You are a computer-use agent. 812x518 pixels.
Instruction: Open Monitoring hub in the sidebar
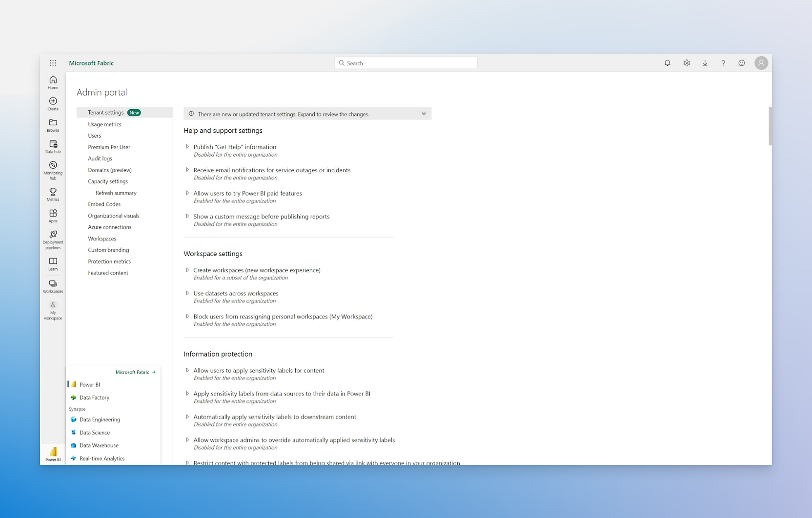point(53,169)
